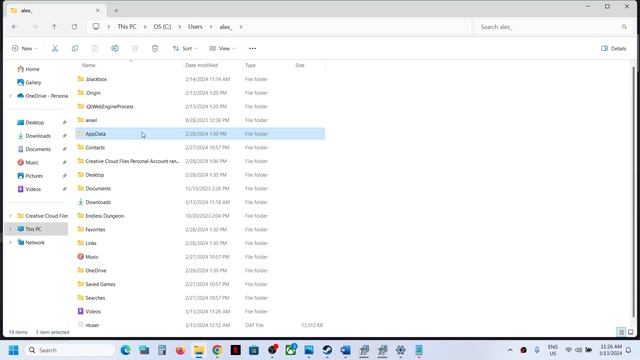
Task: Select the Saved Games folder
Action: pyautogui.click(x=200, y=284)
